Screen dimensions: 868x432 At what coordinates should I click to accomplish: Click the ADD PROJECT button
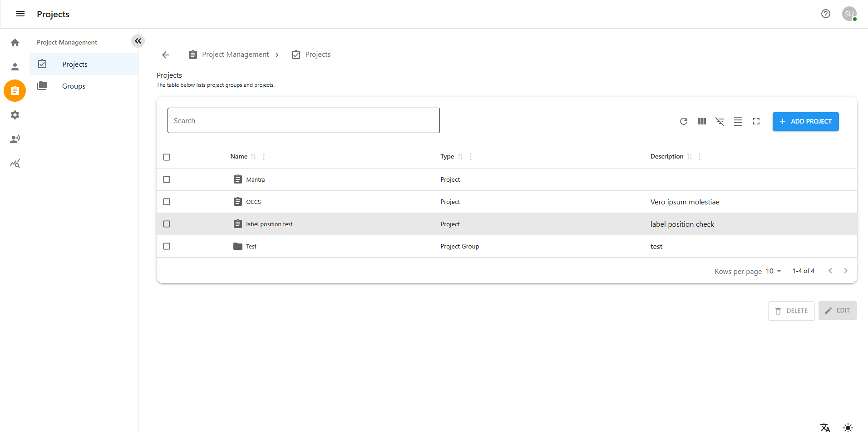click(x=805, y=121)
